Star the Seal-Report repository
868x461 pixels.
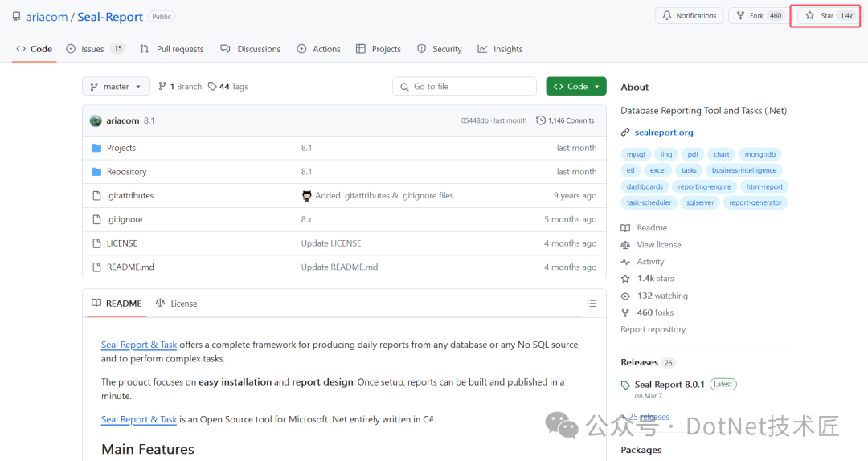(820, 16)
